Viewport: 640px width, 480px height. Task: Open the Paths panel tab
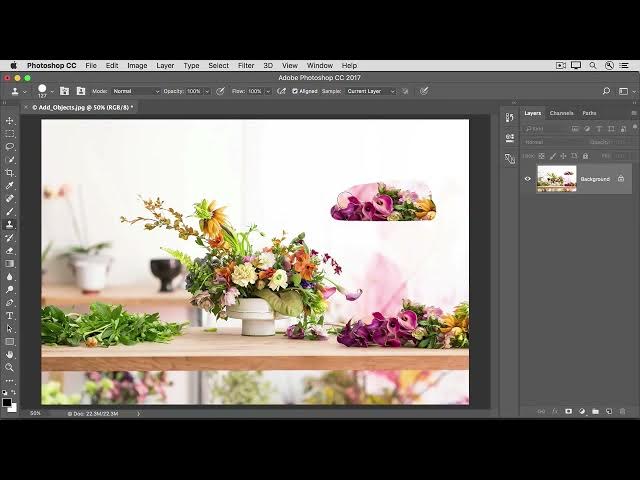[x=589, y=113]
